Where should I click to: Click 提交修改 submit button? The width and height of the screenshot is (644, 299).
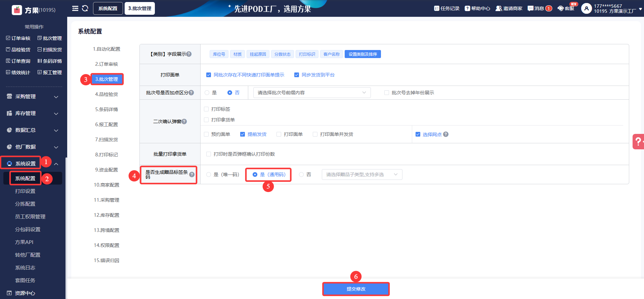tap(356, 289)
